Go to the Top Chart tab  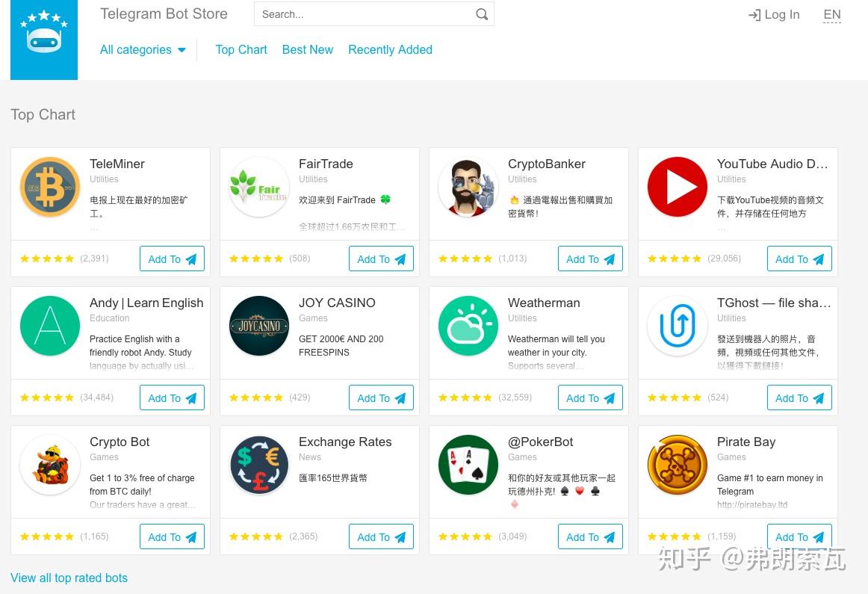point(241,50)
